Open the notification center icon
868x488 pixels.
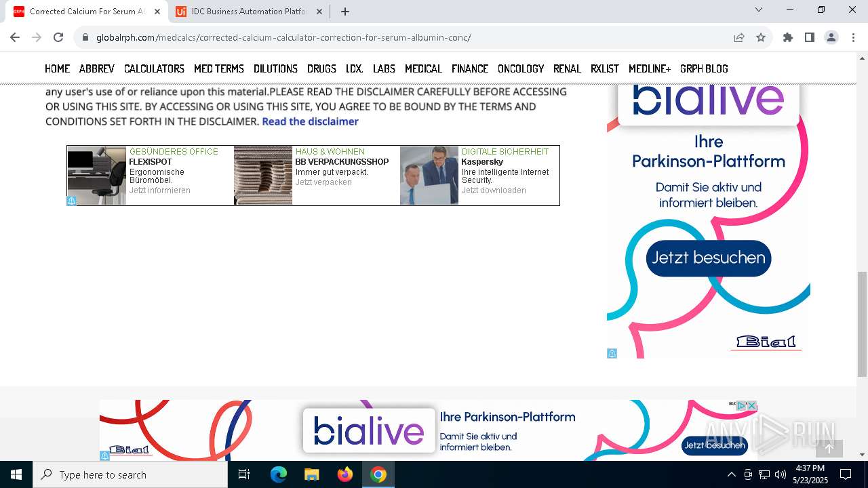tap(846, 474)
